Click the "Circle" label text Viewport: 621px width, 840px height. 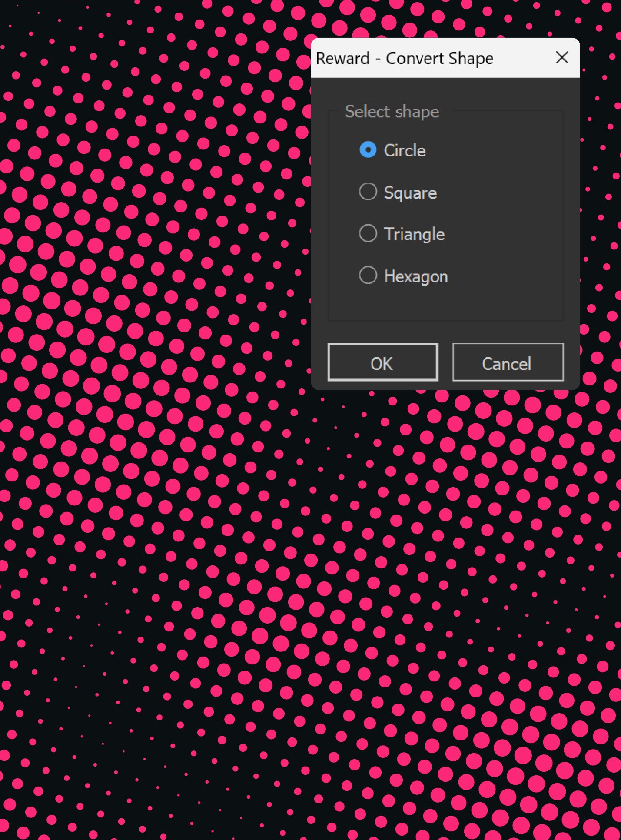click(405, 150)
